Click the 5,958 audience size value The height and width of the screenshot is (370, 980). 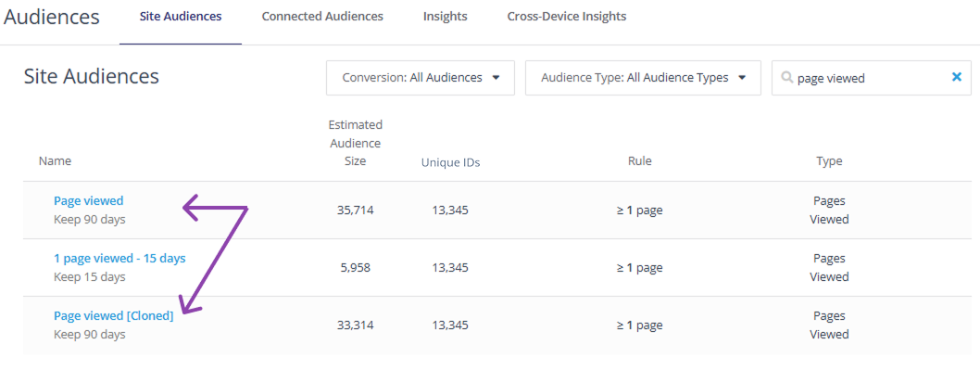click(356, 268)
